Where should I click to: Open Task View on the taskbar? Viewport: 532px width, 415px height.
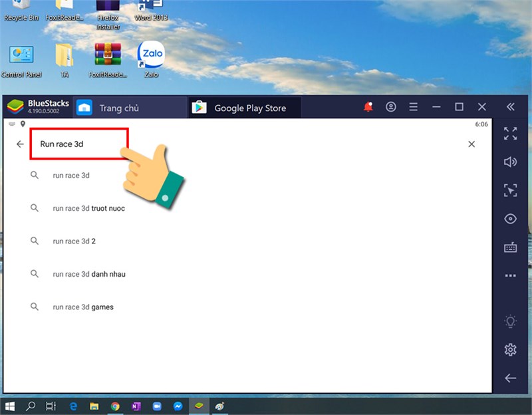[x=51, y=406]
